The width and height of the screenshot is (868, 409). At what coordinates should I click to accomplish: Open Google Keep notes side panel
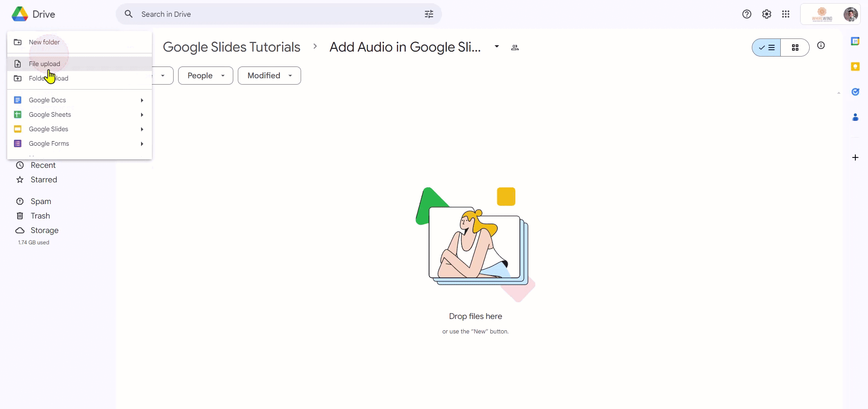[856, 66]
